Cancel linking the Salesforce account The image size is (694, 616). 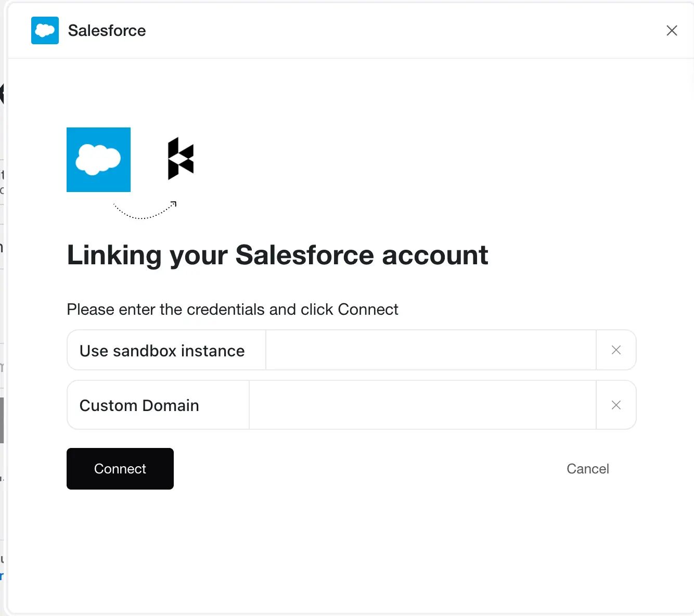coord(588,469)
